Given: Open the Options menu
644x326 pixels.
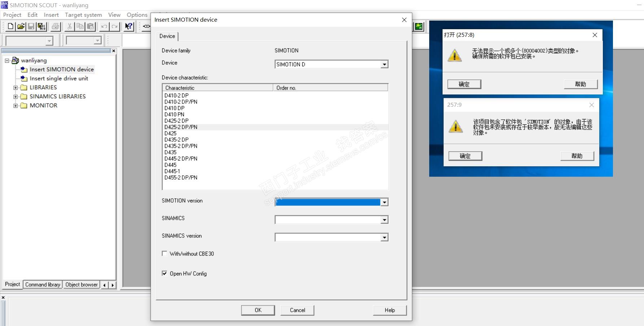Looking at the screenshot, I should (137, 15).
